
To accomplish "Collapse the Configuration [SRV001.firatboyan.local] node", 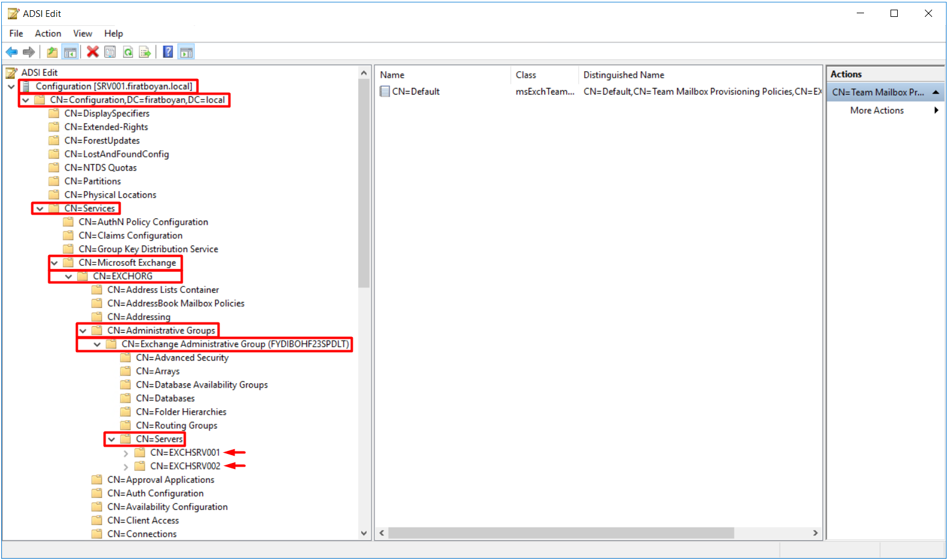I will [11, 87].
